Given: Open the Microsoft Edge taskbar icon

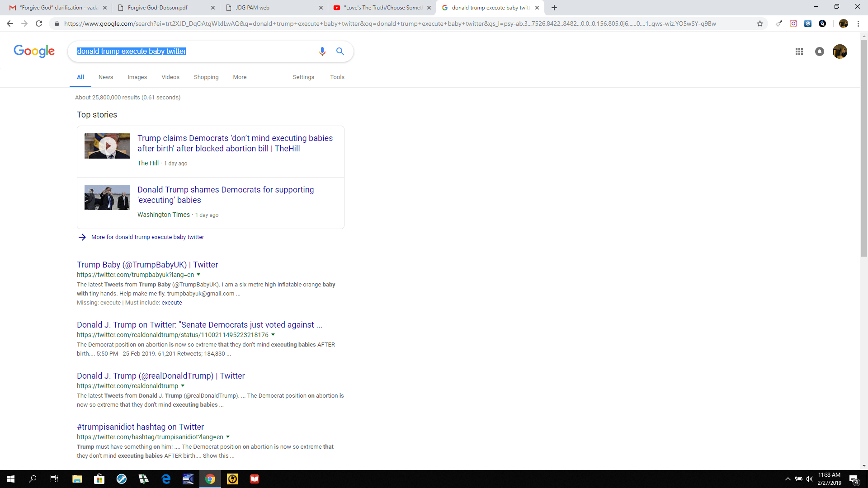Looking at the screenshot, I should click(166, 479).
